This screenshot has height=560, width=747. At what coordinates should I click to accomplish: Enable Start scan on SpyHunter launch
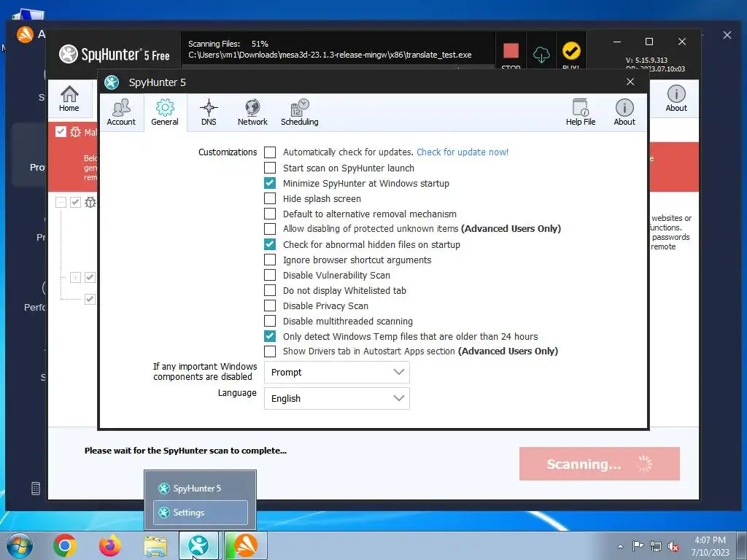270,168
